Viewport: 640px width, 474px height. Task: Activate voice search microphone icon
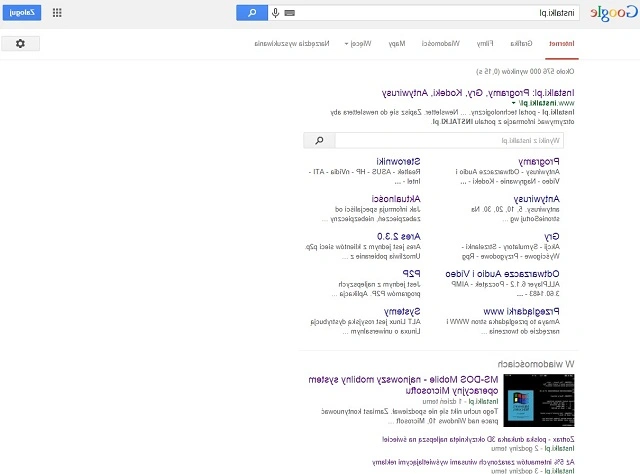(276, 13)
